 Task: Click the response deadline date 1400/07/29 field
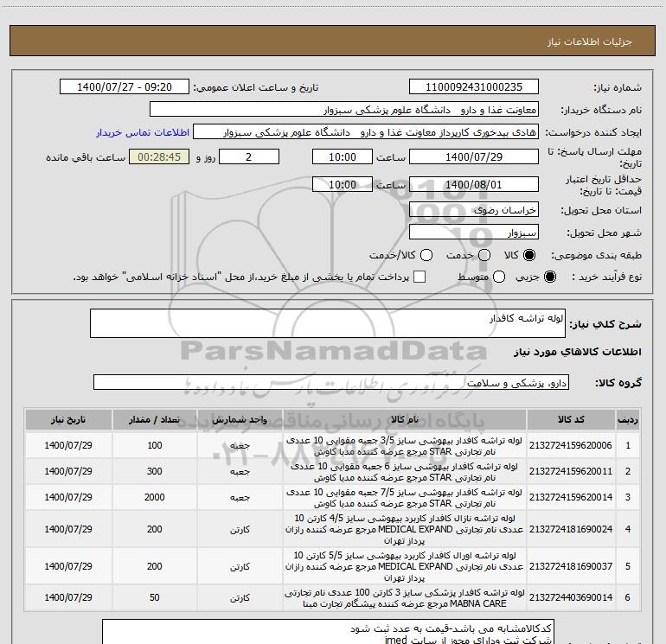click(x=474, y=156)
